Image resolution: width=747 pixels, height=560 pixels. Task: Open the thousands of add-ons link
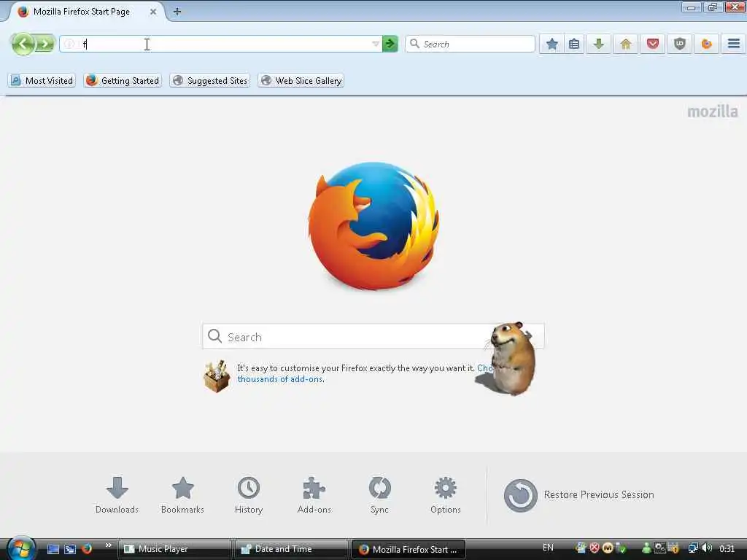click(x=280, y=379)
